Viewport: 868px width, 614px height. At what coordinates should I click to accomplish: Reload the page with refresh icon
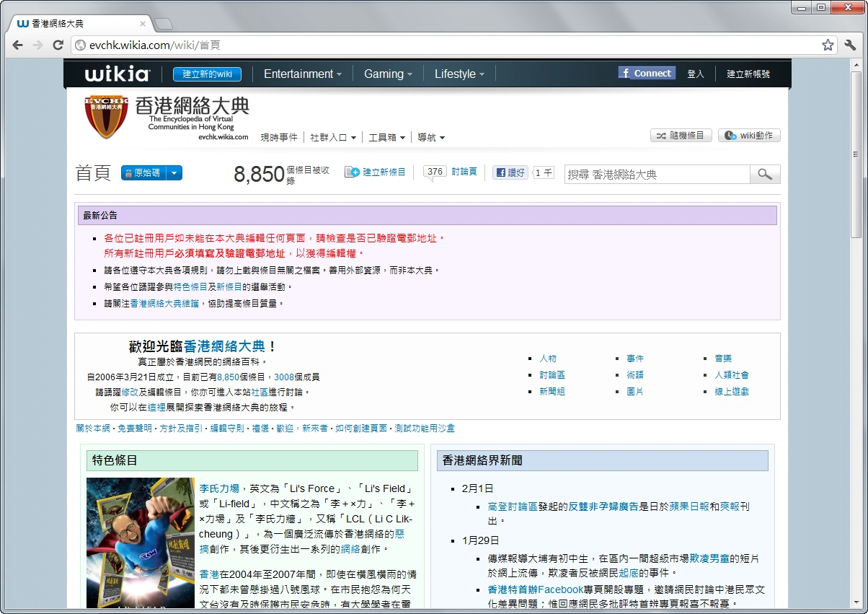(58, 45)
